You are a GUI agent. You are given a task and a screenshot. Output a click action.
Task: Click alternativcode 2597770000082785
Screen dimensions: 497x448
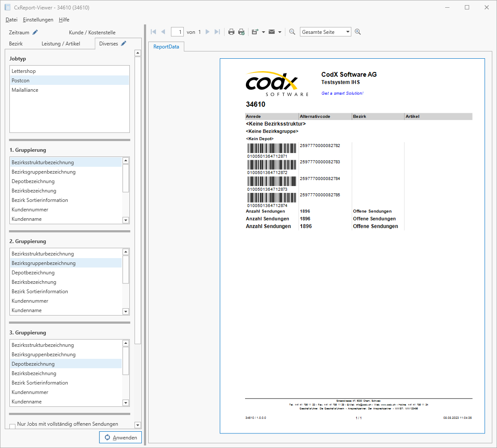320,195
